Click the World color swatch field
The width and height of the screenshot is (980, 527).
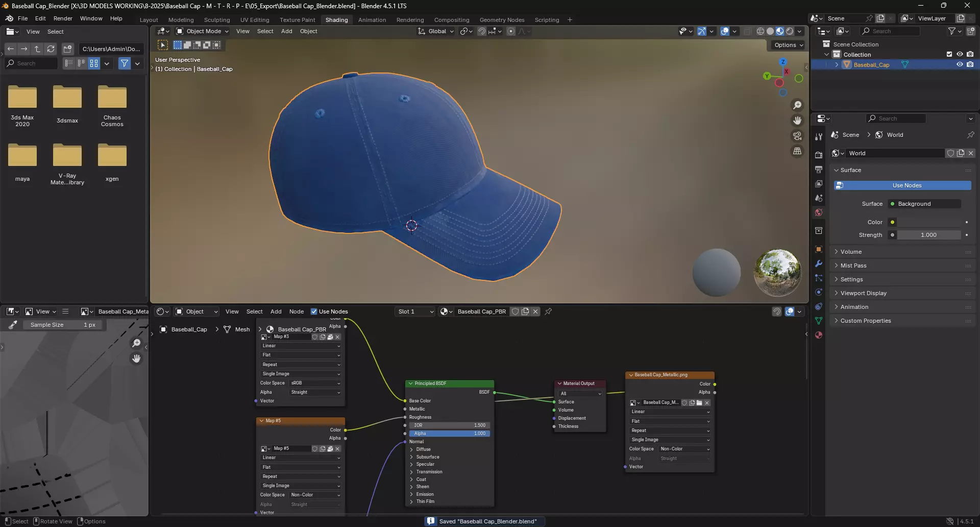pyautogui.click(x=929, y=222)
